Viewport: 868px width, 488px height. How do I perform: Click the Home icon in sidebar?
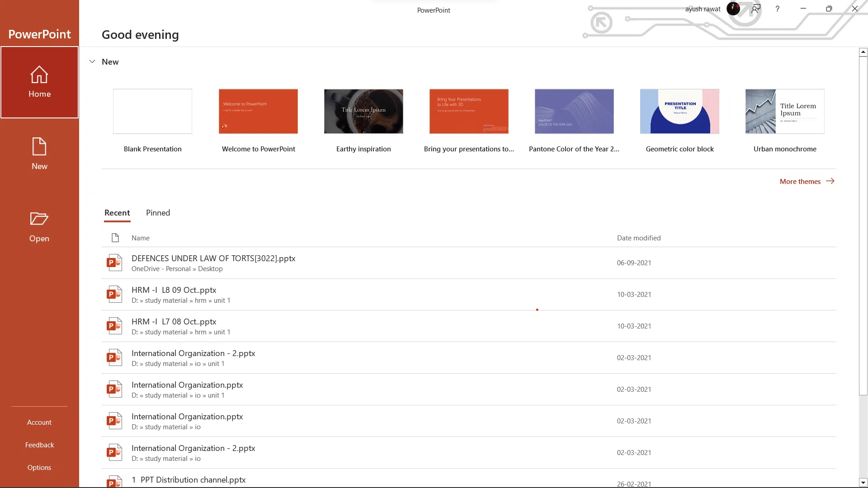(39, 75)
